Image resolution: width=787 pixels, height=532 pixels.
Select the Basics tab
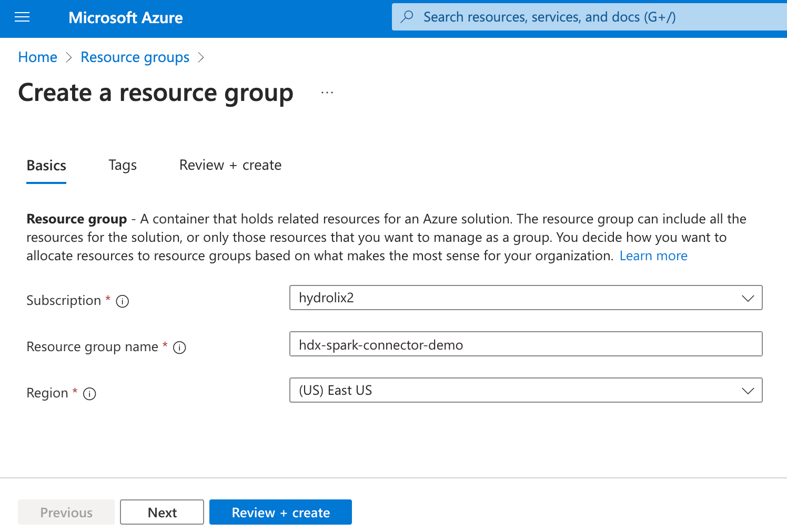tap(46, 166)
